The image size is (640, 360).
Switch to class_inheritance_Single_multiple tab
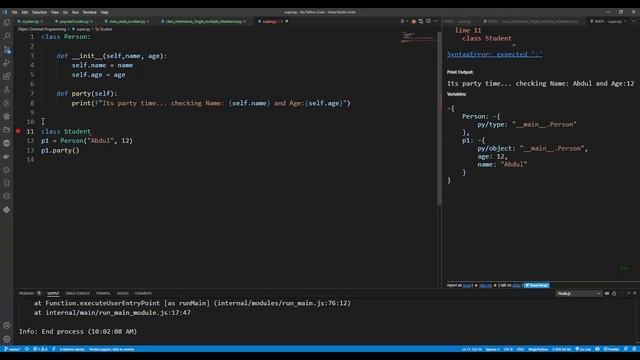coord(203,21)
